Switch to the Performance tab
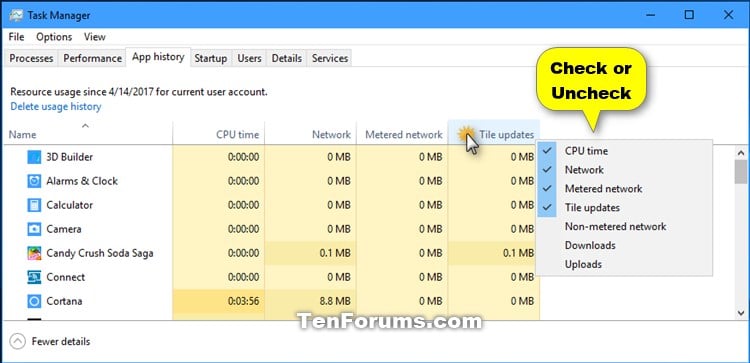 (92, 58)
